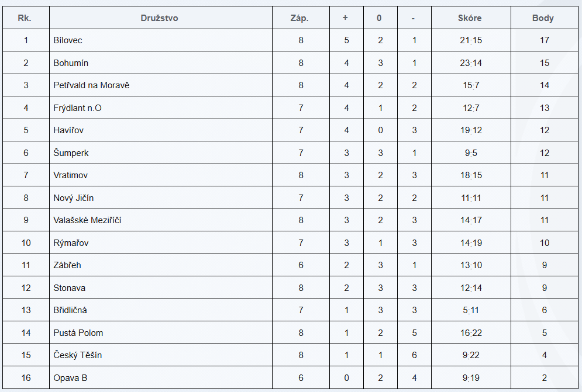Click the Skóre column header
The height and width of the screenshot is (392, 582).
click(470, 18)
